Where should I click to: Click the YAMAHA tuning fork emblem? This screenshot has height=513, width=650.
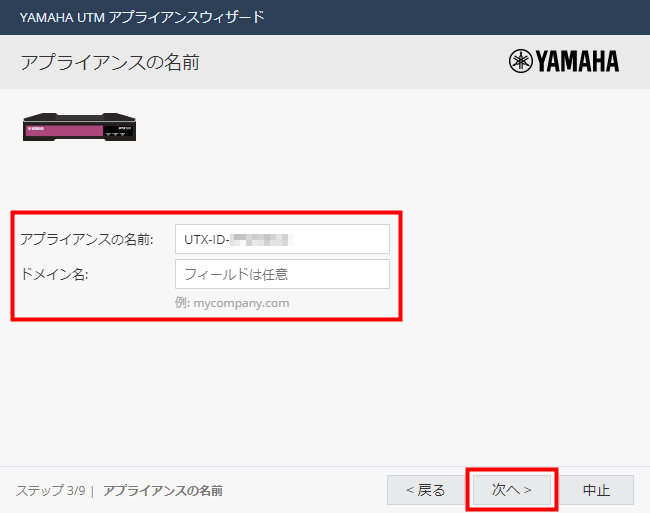click(520, 61)
